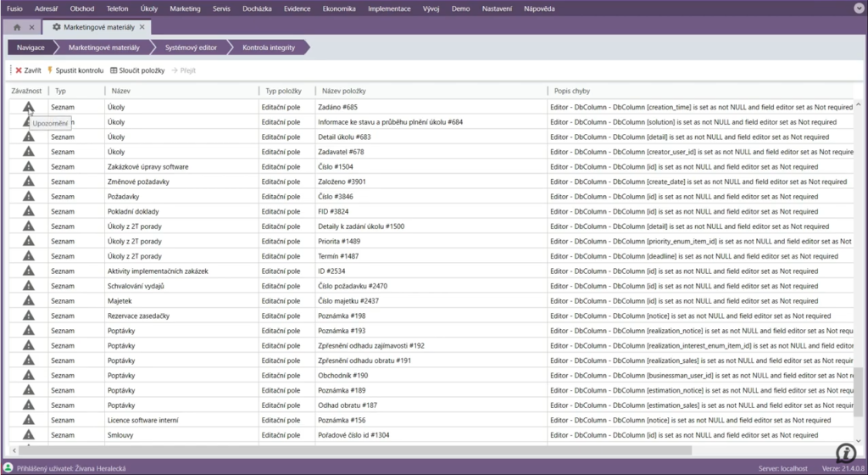
Task: Click the warning icon in Pokladní doklady row
Action: click(x=28, y=211)
